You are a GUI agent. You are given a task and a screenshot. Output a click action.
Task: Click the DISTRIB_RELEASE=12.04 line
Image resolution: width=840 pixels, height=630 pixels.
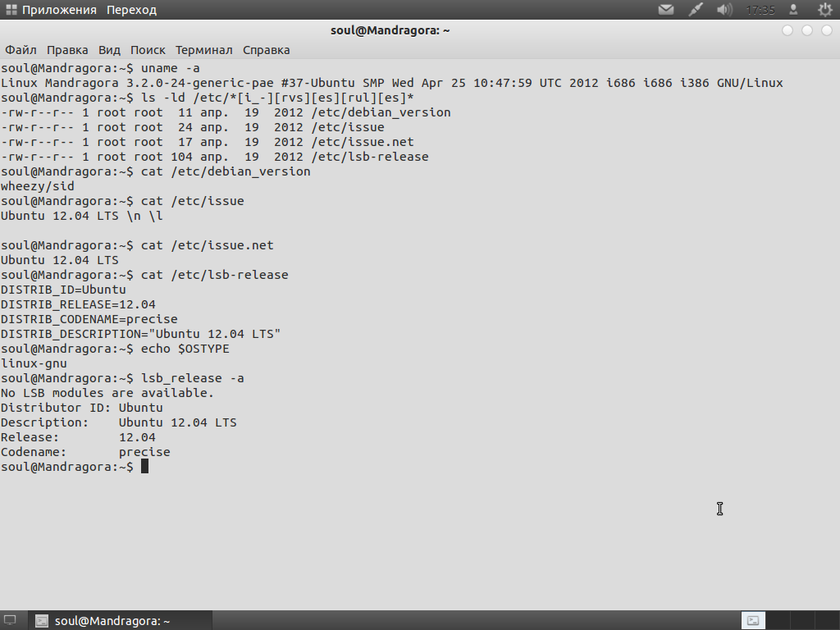[78, 304]
